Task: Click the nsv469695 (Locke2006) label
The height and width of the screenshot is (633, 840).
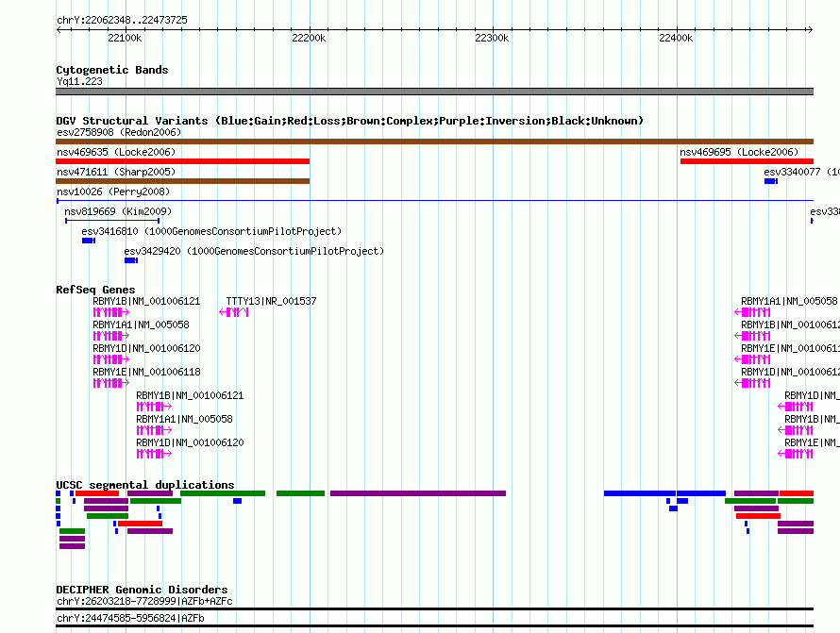Action: pos(739,152)
